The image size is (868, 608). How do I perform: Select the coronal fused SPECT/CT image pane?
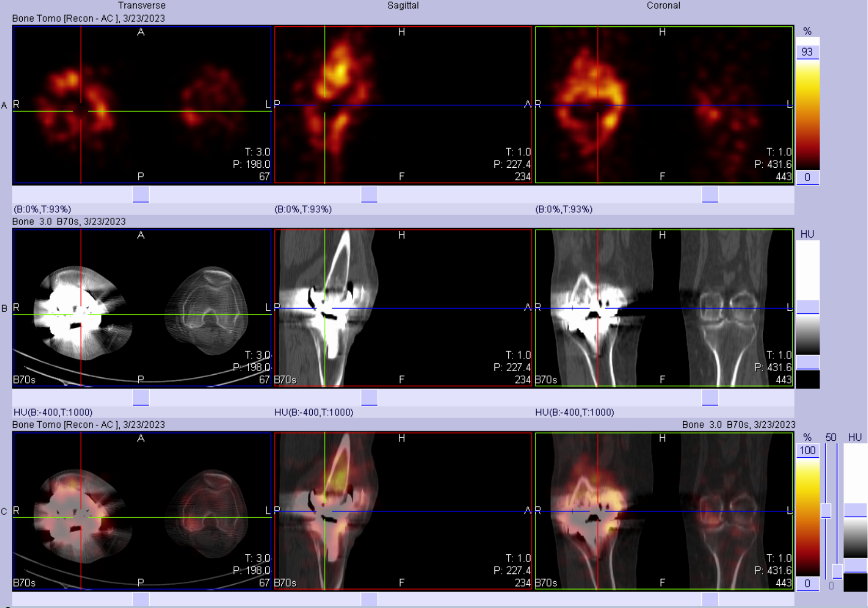[x=664, y=511]
